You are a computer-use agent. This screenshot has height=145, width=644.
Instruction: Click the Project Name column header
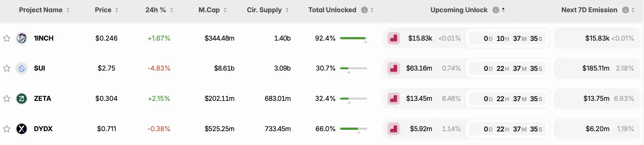(x=41, y=10)
